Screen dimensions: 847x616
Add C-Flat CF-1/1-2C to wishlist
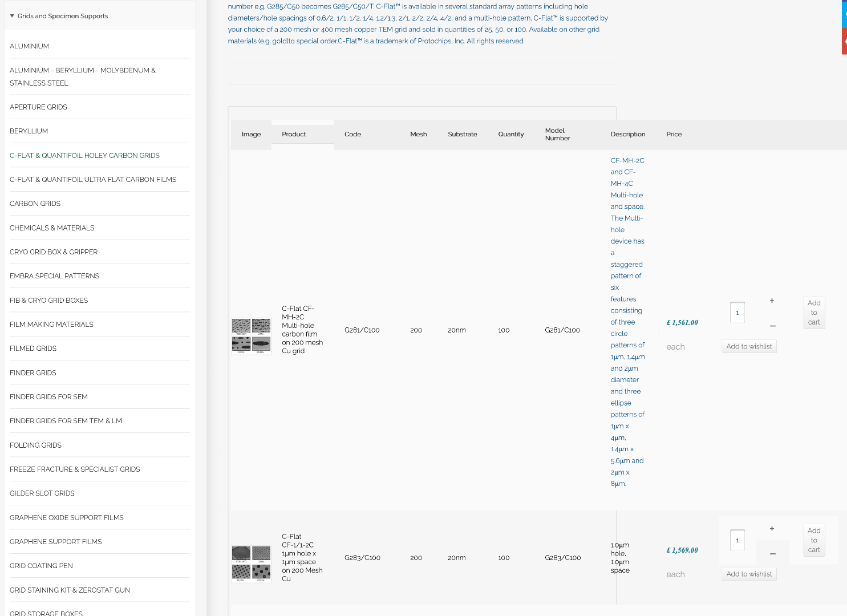tap(749, 574)
